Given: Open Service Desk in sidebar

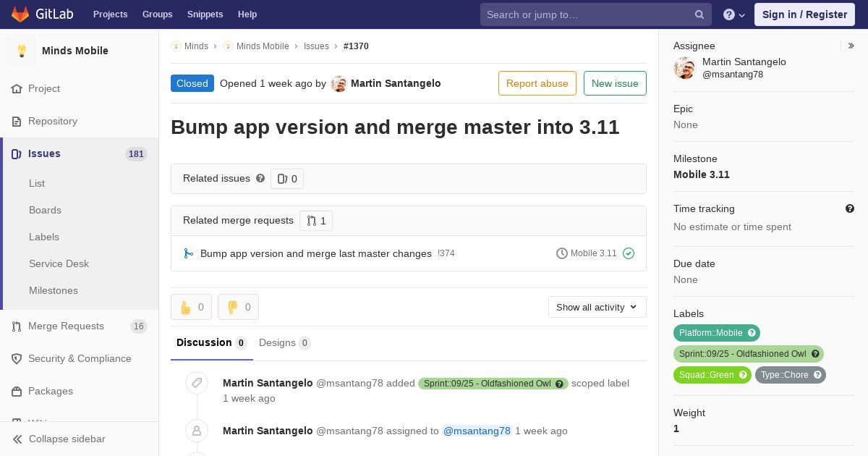Looking at the screenshot, I should [x=59, y=263].
